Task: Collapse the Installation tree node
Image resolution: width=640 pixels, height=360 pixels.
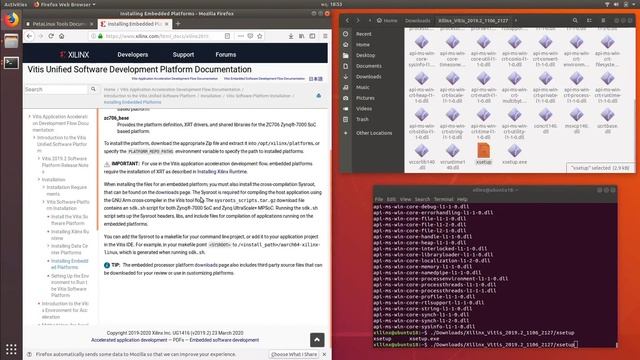Action: tap(39, 179)
